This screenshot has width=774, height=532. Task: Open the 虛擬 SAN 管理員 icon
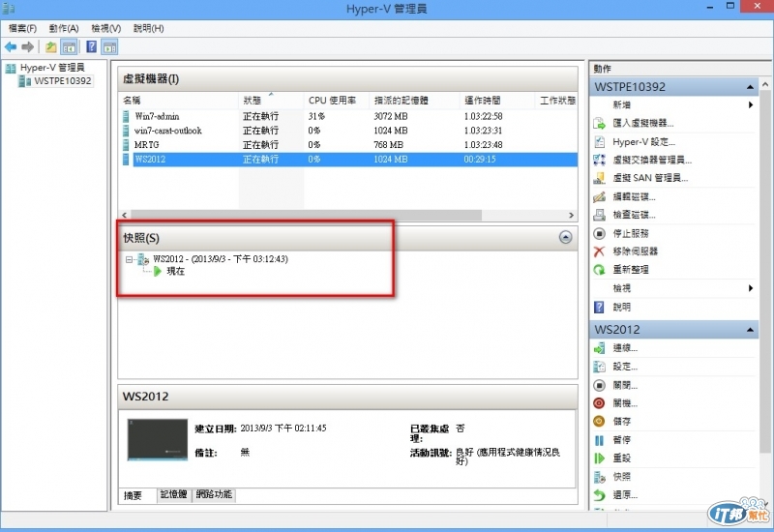[x=599, y=178]
